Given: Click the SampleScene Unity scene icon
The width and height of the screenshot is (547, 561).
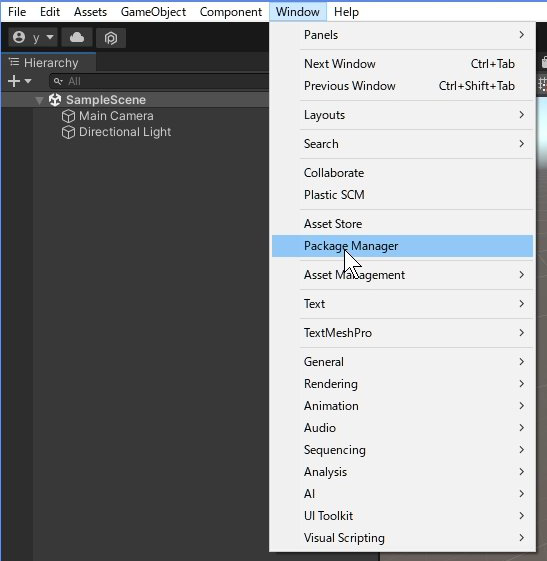Looking at the screenshot, I should click(x=55, y=100).
